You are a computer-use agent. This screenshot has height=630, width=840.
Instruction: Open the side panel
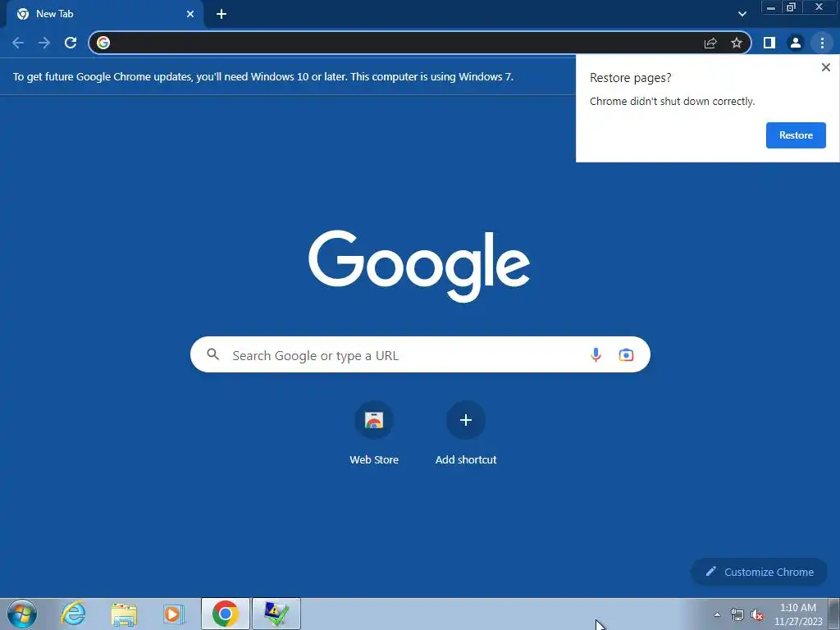click(769, 43)
